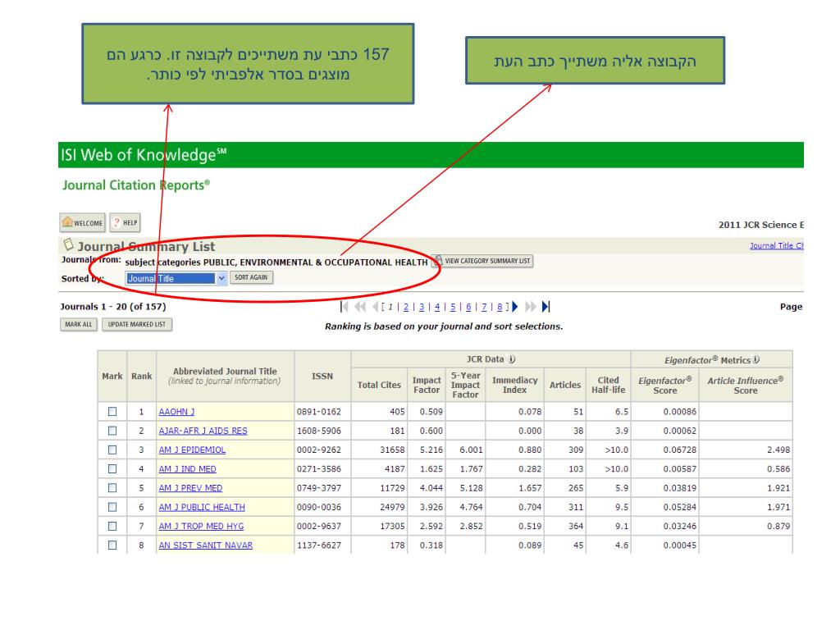
Task: Mark the AAOHN J row checkbox
Action: (x=112, y=412)
